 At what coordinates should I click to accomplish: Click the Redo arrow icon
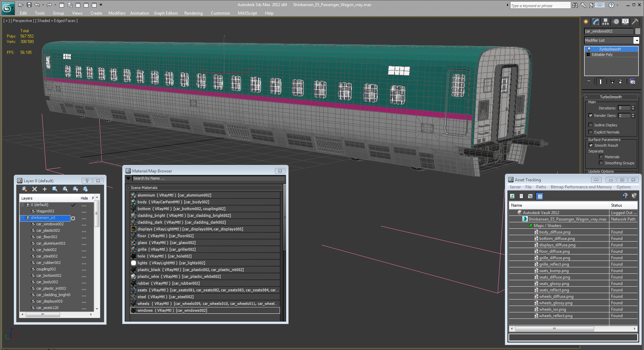(x=49, y=5)
